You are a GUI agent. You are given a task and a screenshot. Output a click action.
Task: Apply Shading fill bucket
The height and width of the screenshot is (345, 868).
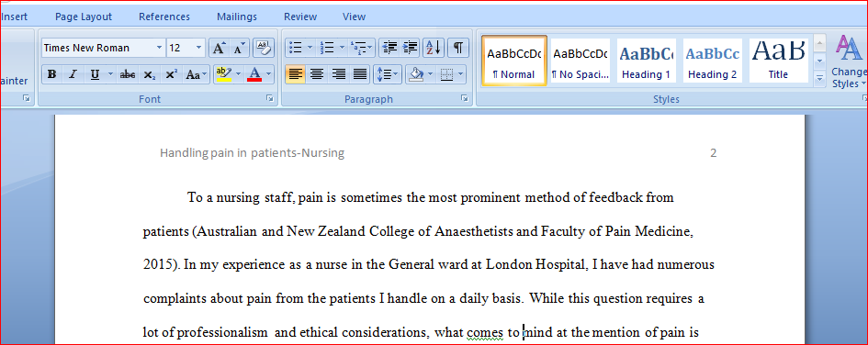(x=416, y=74)
